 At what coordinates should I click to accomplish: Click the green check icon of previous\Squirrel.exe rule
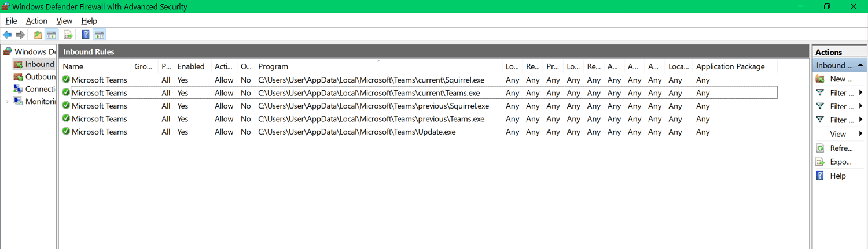pyautogui.click(x=66, y=106)
